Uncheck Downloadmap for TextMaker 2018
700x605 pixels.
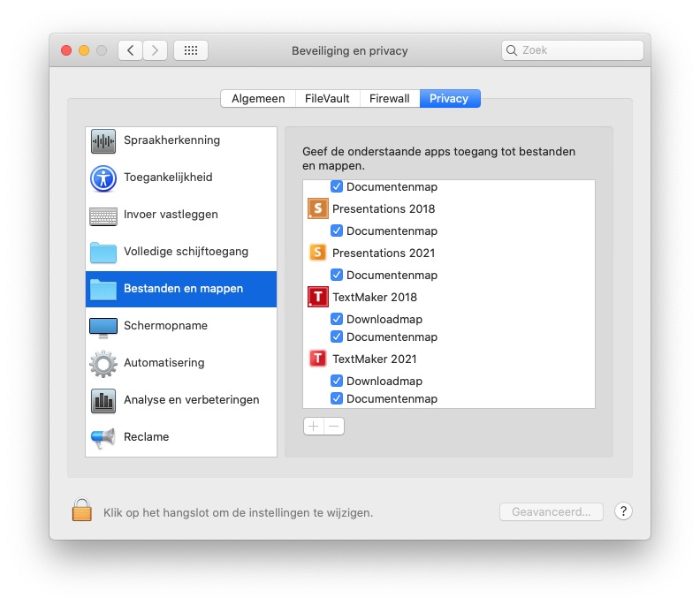[x=337, y=320]
